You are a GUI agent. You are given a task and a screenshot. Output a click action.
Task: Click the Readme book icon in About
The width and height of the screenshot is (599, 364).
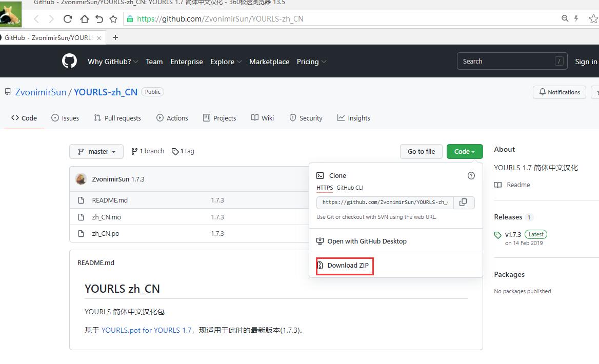pos(498,185)
